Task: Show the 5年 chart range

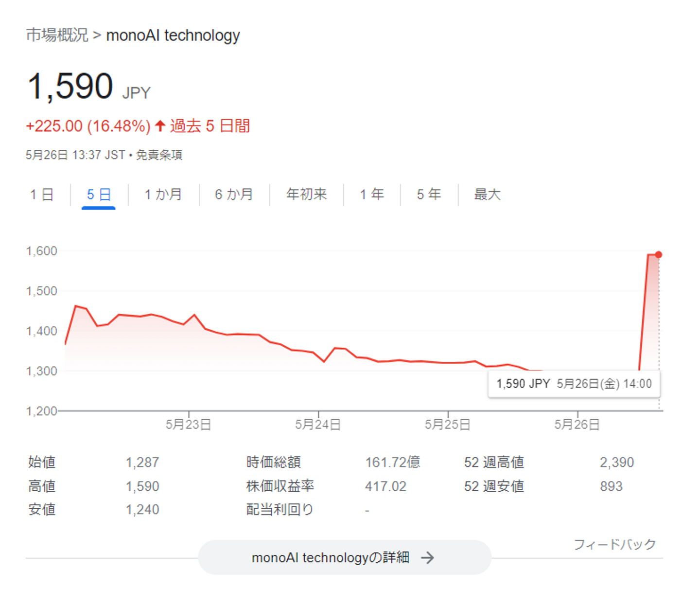Action: [x=429, y=195]
